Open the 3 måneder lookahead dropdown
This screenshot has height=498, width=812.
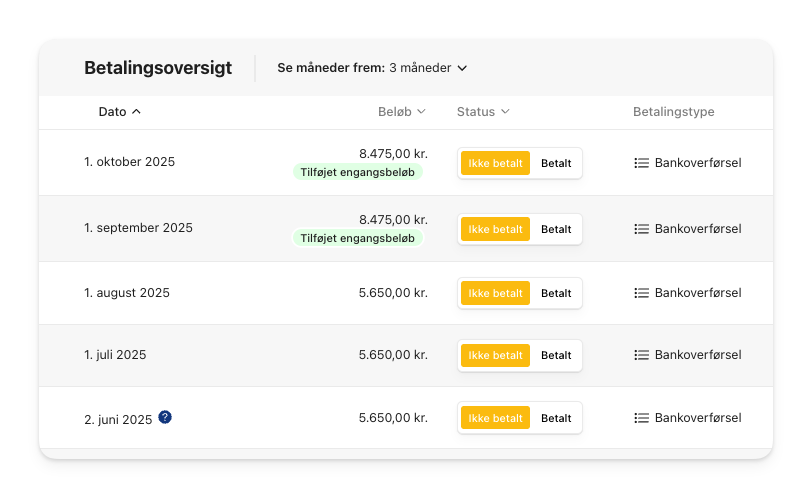click(x=428, y=68)
